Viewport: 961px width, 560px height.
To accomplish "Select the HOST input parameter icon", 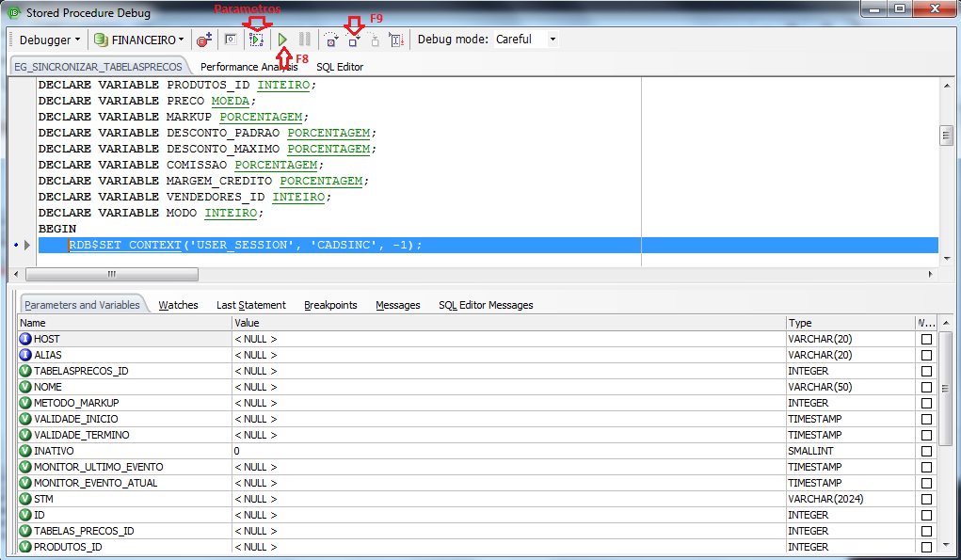I will point(25,339).
